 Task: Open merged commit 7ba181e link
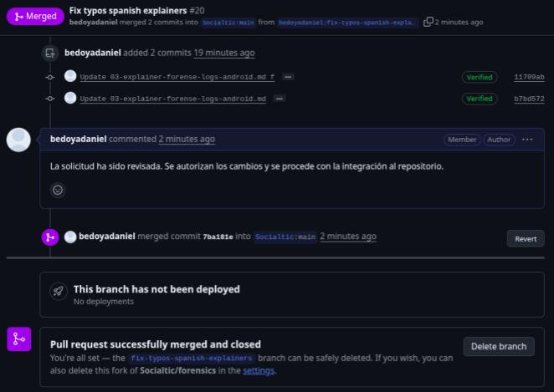coord(218,237)
